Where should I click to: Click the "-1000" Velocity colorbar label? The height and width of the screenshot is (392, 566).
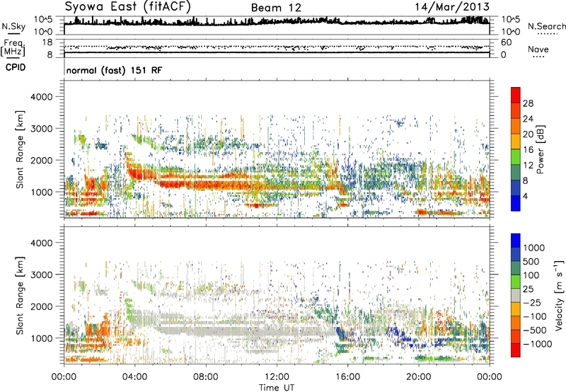coord(538,344)
